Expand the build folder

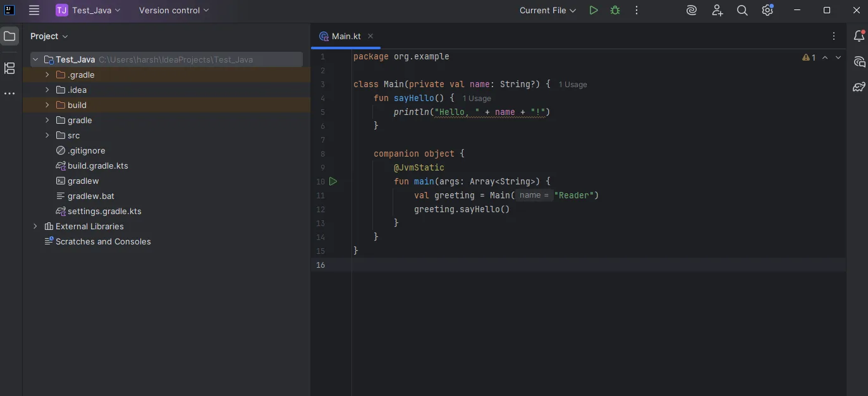pos(47,105)
